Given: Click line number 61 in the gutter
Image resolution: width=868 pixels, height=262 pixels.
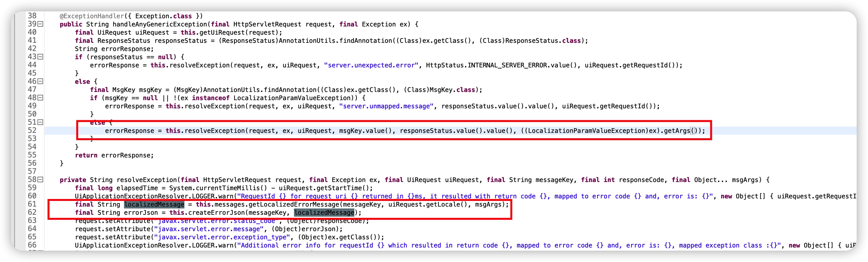Looking at the screenshot, I should 32,204.
